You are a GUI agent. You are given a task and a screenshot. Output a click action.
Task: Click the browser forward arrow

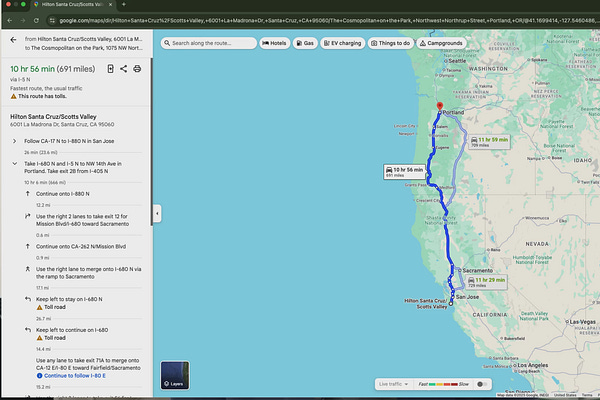pyautogui.click(x=23, y=21)
